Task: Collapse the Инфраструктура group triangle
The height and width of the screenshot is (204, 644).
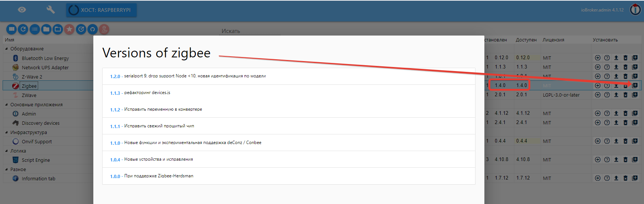Action: 6,132
